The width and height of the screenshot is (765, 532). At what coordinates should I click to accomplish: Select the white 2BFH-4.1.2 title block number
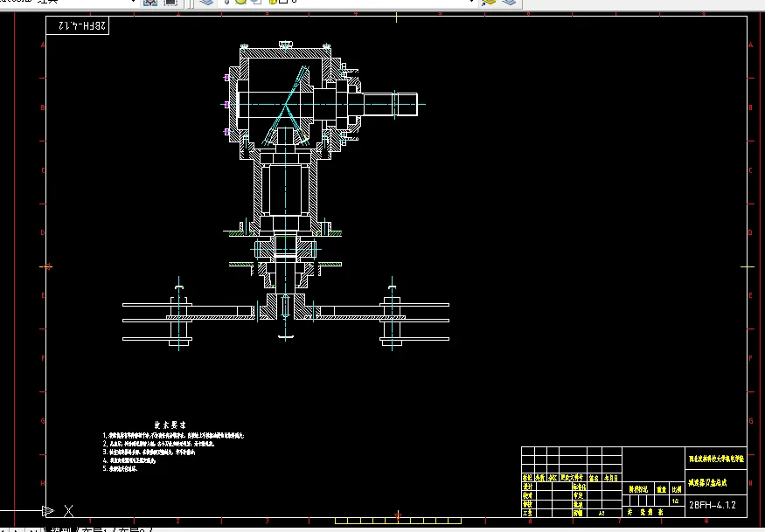pos(713,505)
